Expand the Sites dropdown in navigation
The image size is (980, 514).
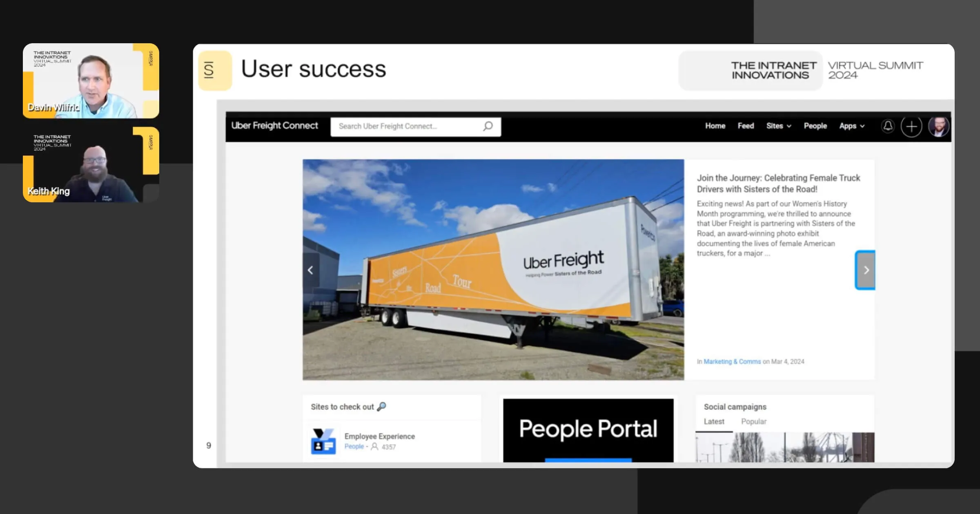point(778,126)
